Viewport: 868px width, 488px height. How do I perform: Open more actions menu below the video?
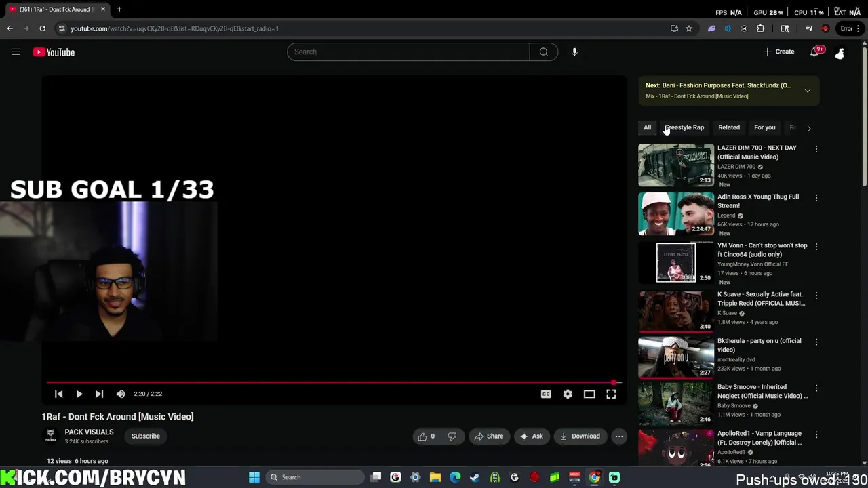point(619,436)
